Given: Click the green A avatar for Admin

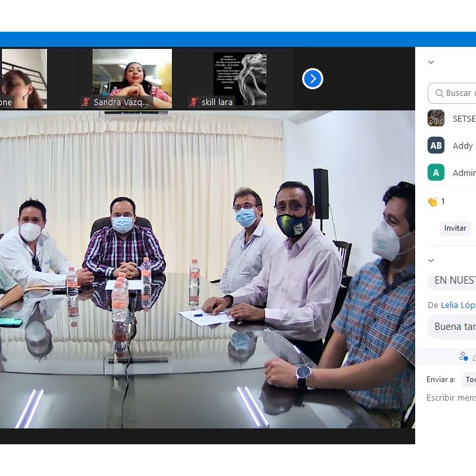Looking at the screenshot, I should tap(436, 173).
